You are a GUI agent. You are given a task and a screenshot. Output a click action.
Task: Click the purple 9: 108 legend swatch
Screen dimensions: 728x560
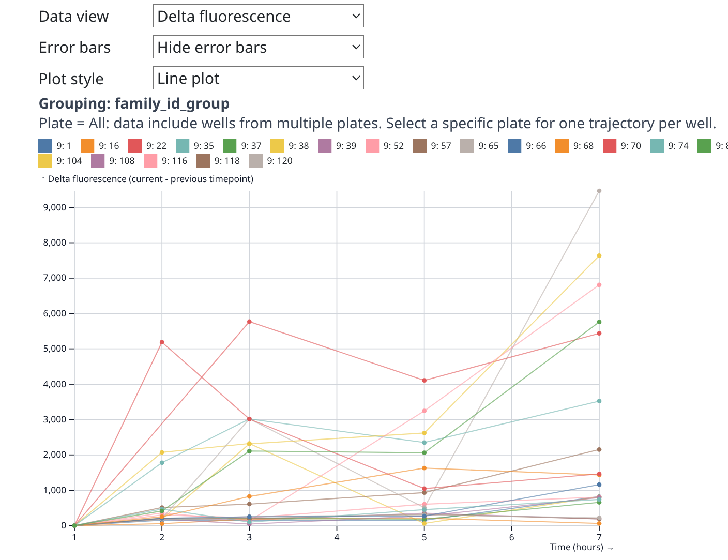point(98,161)
